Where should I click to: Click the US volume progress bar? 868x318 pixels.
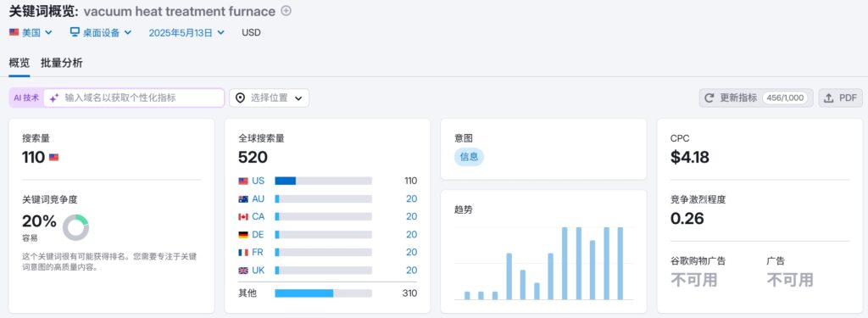[323, 181]
